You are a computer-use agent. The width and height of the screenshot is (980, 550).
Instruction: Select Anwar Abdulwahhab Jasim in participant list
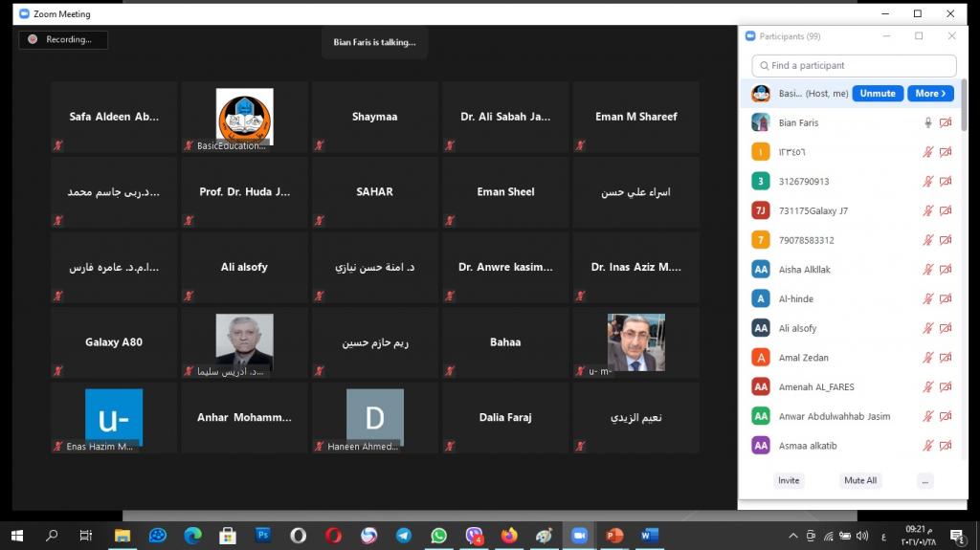[x=823, y=416]
